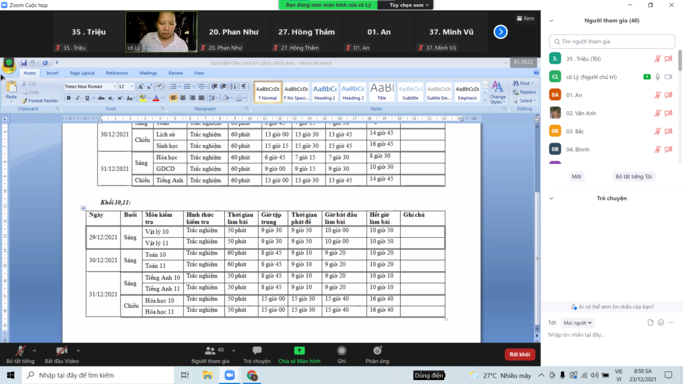The width and height of the screenshot is (683, 384).
Task: Click green screen-share icon on cô Lý row
Action: [x=647, y=77]
